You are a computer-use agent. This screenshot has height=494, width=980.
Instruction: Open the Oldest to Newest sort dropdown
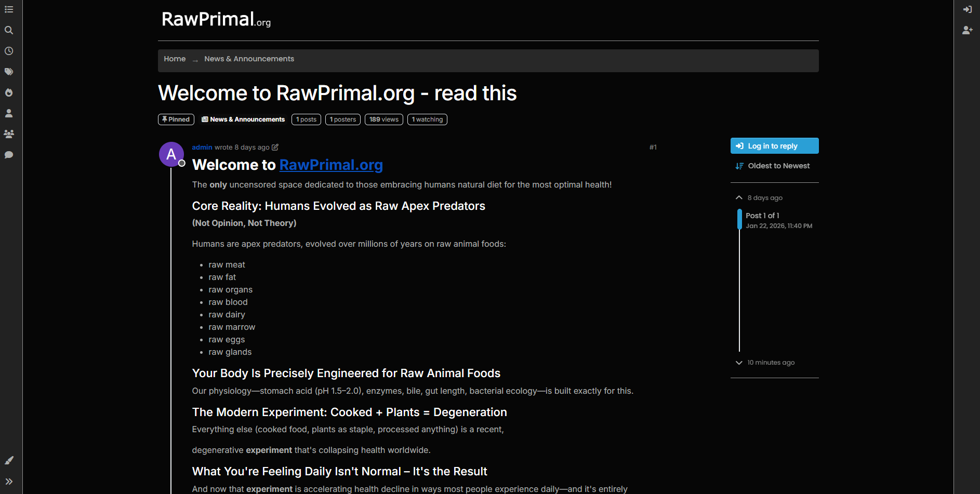pos(773,166)
